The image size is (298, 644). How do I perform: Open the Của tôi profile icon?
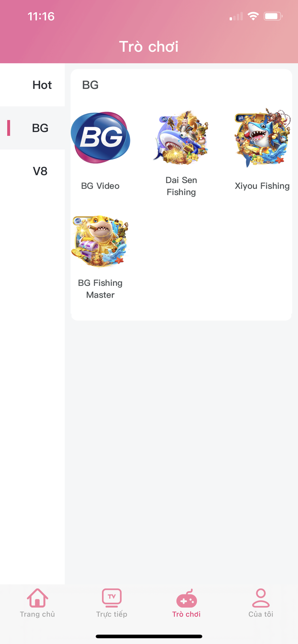[x=261, y=598]
